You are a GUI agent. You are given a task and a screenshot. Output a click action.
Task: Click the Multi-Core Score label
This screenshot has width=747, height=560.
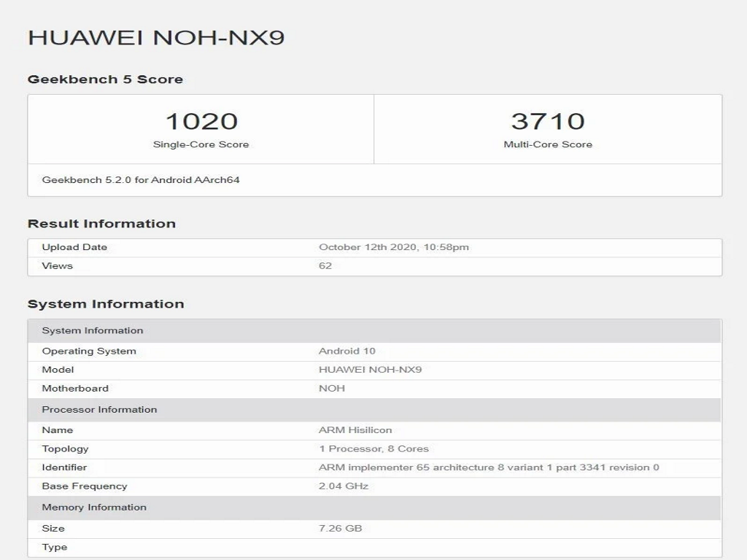(548, 144)
